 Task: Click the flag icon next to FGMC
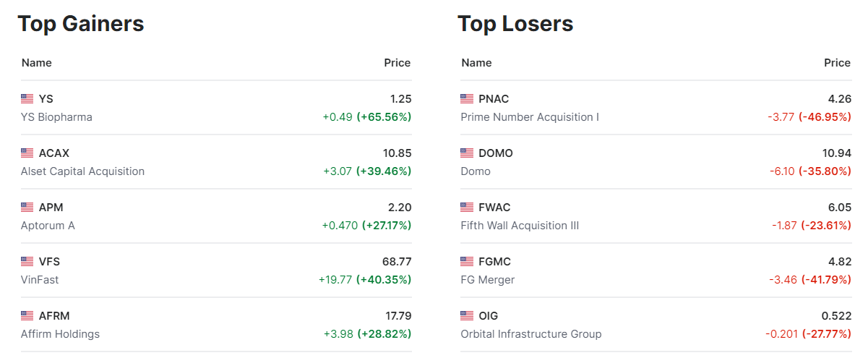(467, 262)
